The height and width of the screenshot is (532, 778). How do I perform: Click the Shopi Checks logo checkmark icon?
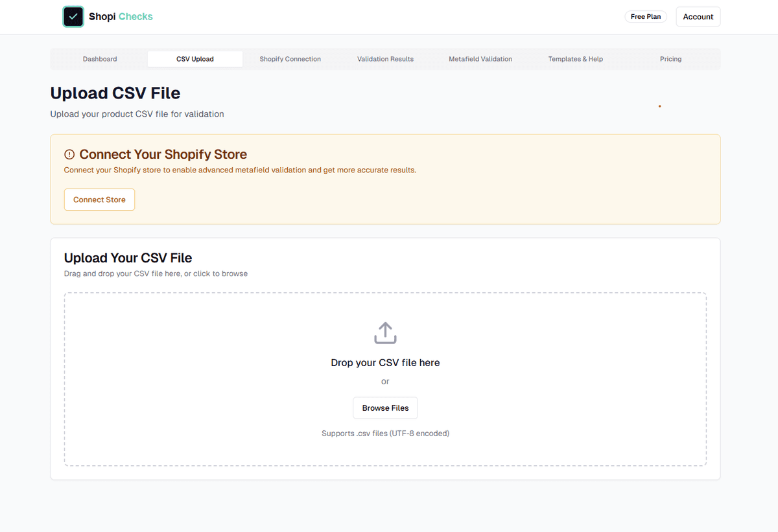73,17
